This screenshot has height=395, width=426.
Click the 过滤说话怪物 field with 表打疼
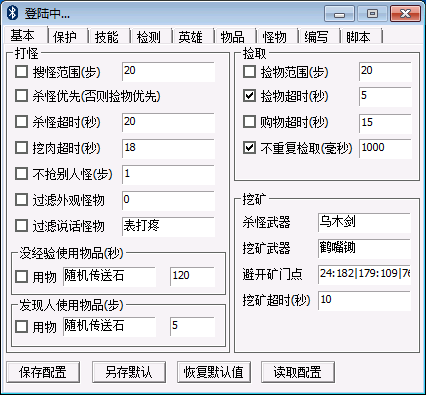(168, 227)
